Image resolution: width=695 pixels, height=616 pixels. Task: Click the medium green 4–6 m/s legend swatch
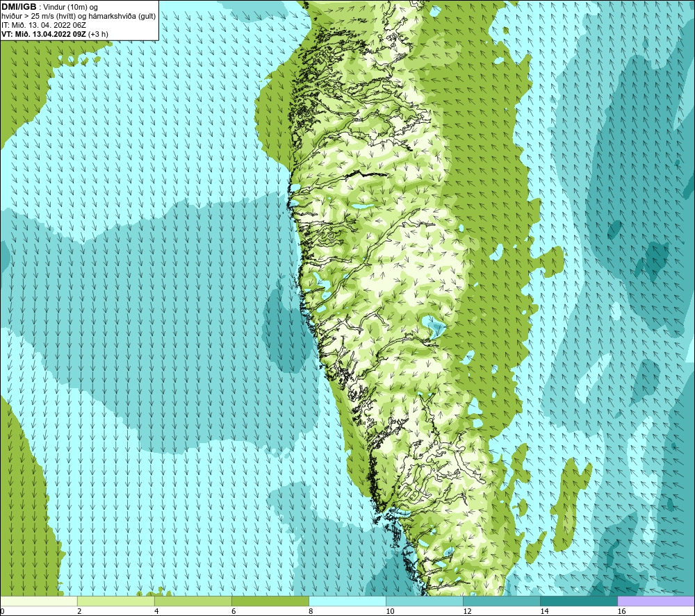click(193, 601)
